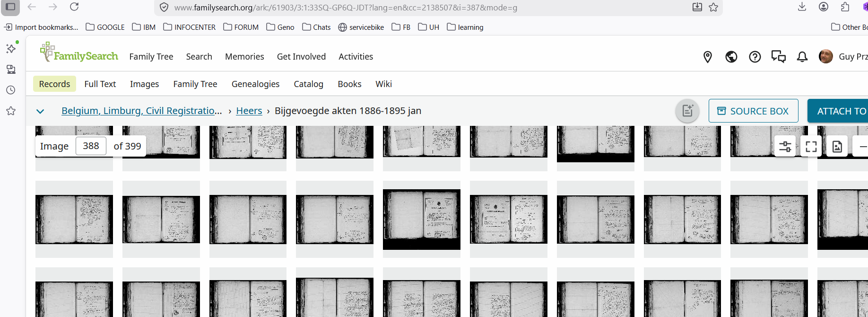The height and width of the screenshot is (317, 868).
Task: Open the Chats bookmarks folder
Action: 316,27
